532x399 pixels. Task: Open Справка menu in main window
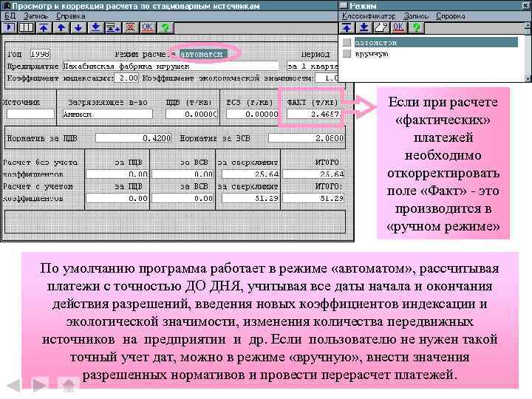tap(71, 16)
